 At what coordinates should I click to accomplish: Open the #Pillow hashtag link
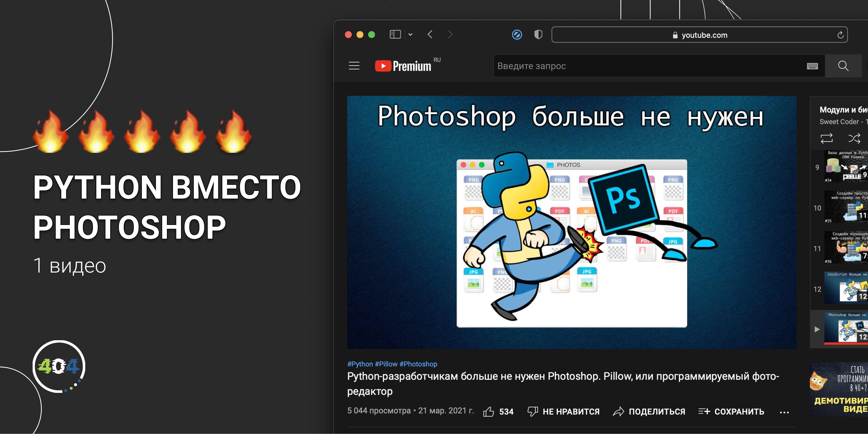(x=386, y=364)
